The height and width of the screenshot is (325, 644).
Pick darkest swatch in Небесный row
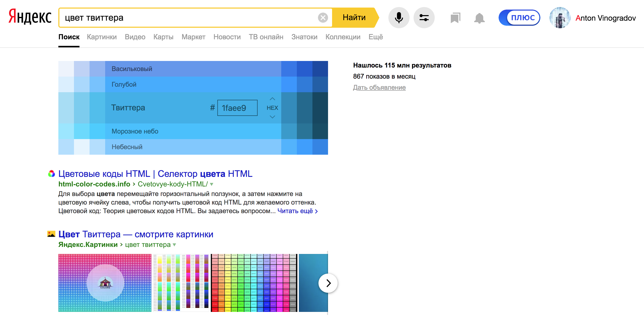click(x=320, y=147)
